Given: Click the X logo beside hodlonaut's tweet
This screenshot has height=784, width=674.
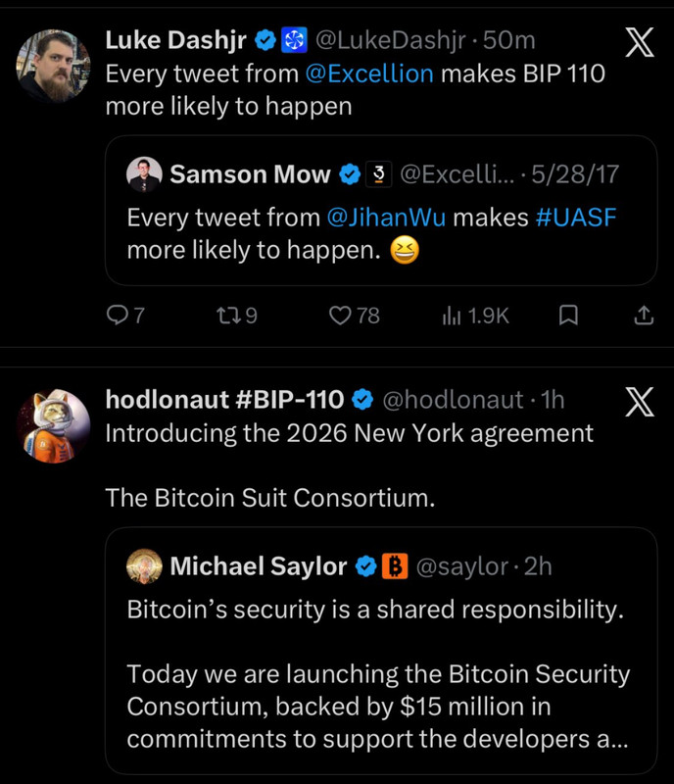Looking at the screenshot, I should [x=640, y=402].
